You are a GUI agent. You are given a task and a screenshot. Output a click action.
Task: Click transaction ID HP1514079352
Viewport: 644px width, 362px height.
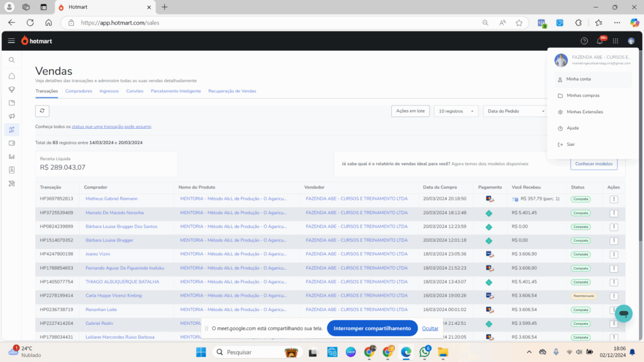click(56, 240)
